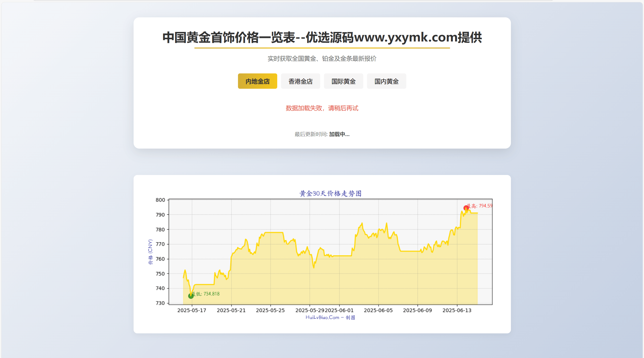Click the 最高: 794.59 label

(x=479, y=206)
